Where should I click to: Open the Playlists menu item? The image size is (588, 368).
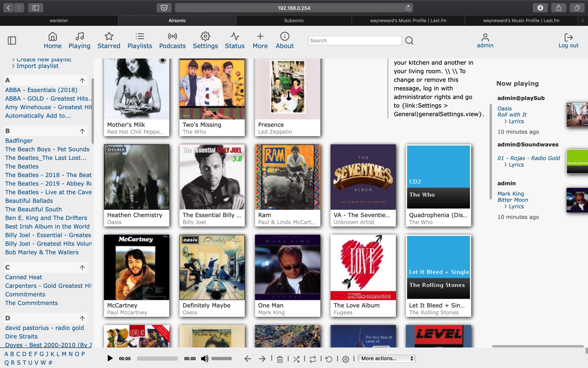coord(139,41)
